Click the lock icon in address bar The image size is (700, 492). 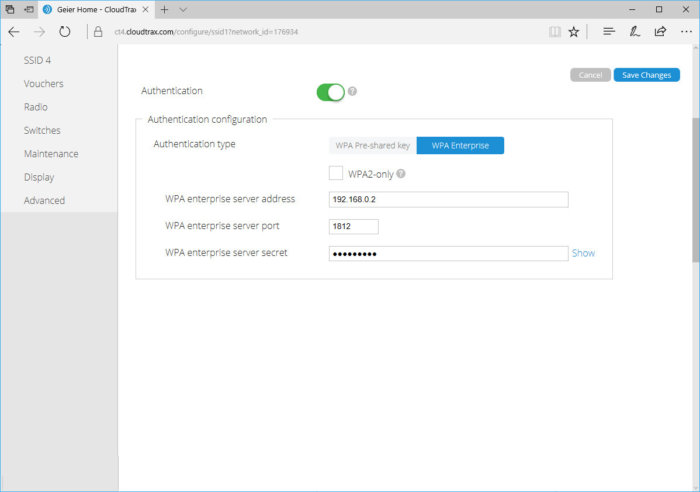click(98, 32)
